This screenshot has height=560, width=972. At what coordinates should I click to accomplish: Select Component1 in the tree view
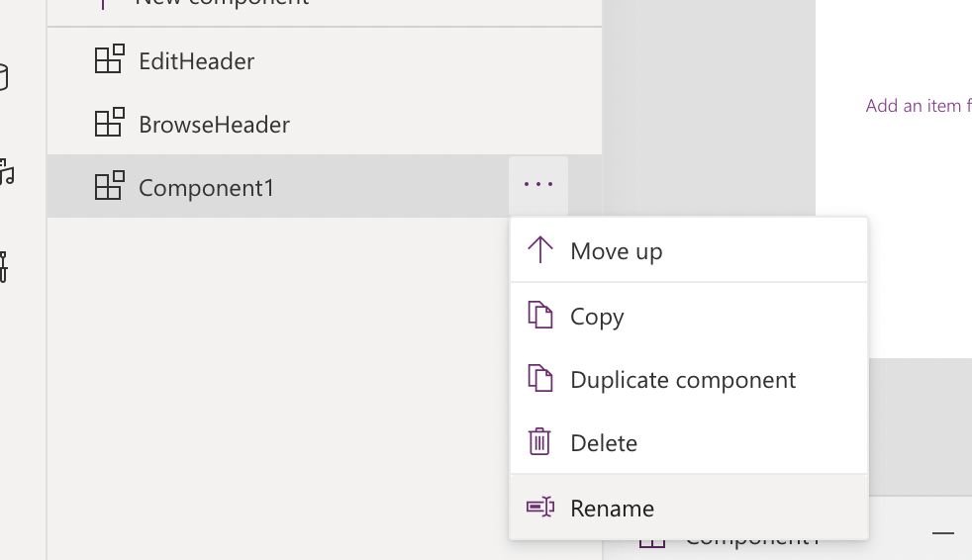pos(206,188)
